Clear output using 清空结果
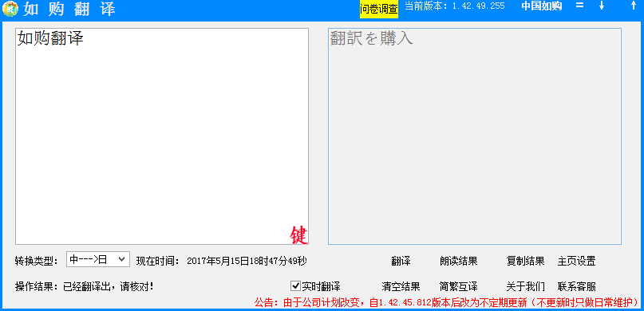 click(x=401, y=286)
